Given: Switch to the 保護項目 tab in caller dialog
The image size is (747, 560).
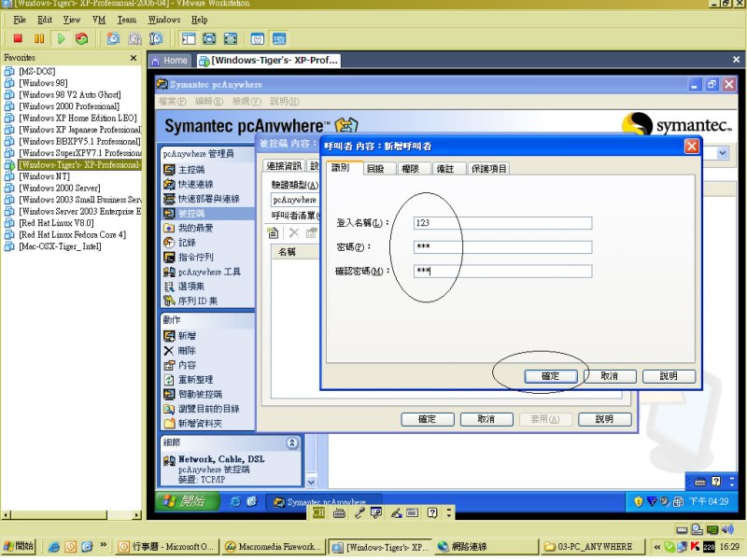Looking at the screenshot, I should point(488,169).
